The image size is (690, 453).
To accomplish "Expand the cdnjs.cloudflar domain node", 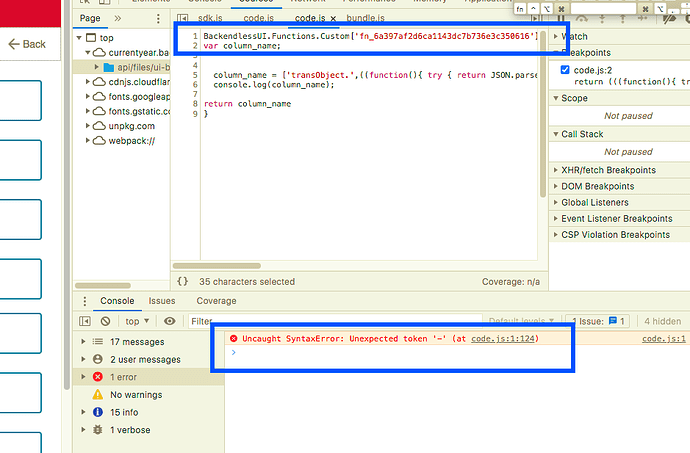I will [x=88, y=82].
